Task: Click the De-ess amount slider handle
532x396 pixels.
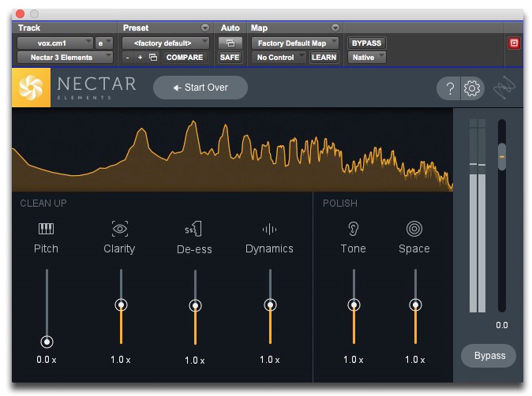Action: pyautogui.click(x=195, y=305)
